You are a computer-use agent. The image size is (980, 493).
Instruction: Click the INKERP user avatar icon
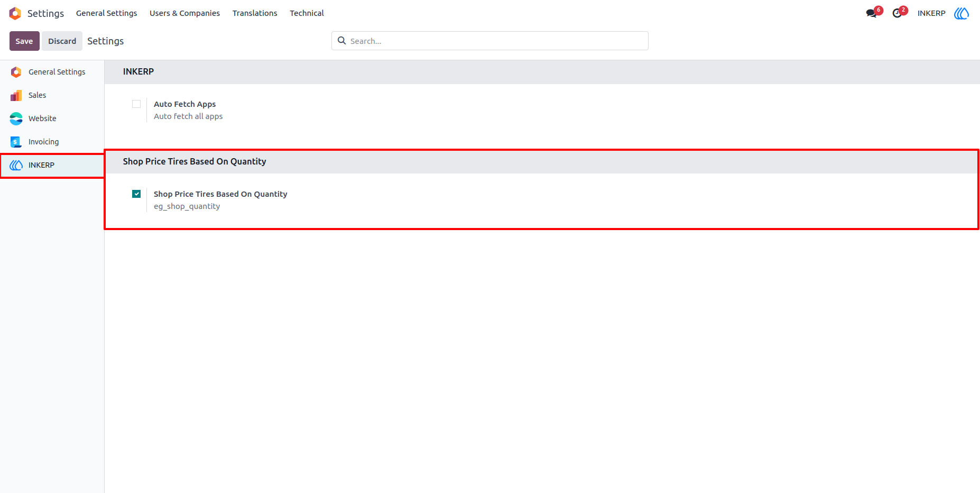961,13
